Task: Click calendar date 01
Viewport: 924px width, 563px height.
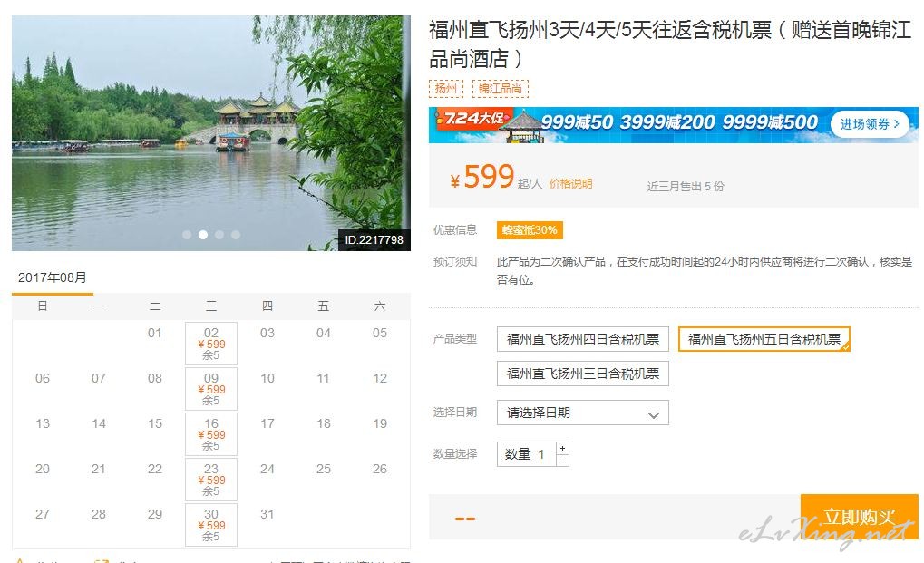Action: click(x=154, y=334)
